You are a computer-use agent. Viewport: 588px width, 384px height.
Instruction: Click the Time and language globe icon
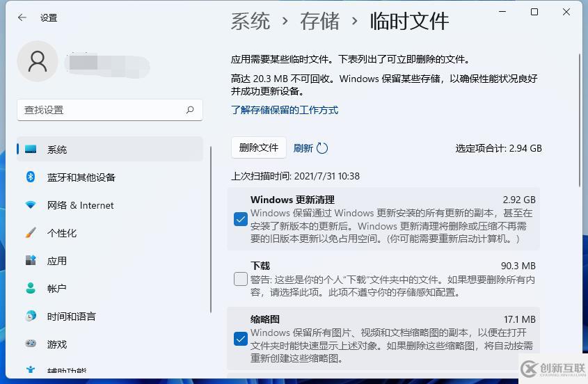coord(31,316)
